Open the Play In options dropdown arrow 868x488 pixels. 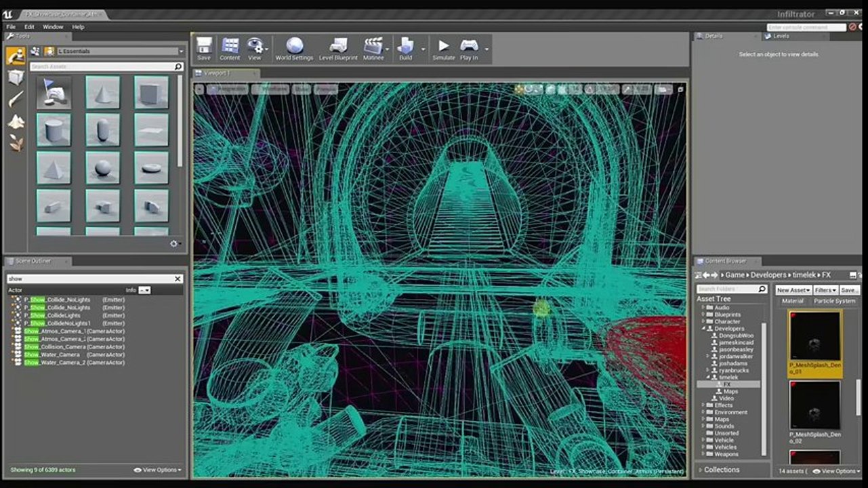(x=487, y=49)
